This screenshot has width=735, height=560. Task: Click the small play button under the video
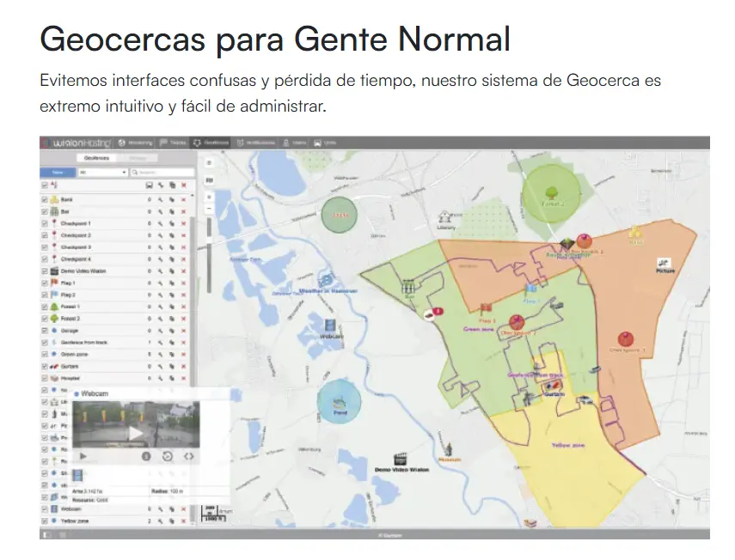[x=83, y=456]
